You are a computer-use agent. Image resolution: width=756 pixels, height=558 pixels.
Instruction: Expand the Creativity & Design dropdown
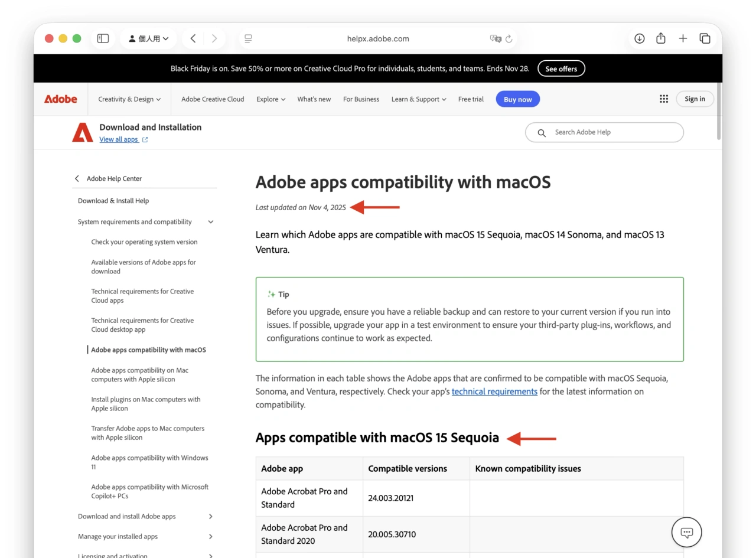pyautogui.click(x=129, y=99)
